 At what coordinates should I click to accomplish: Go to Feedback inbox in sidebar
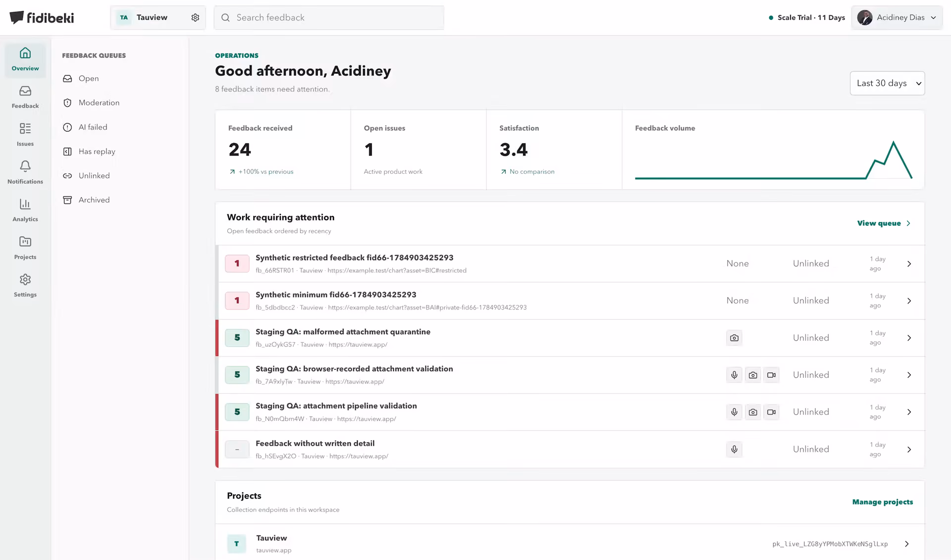[x=25, y=98]
